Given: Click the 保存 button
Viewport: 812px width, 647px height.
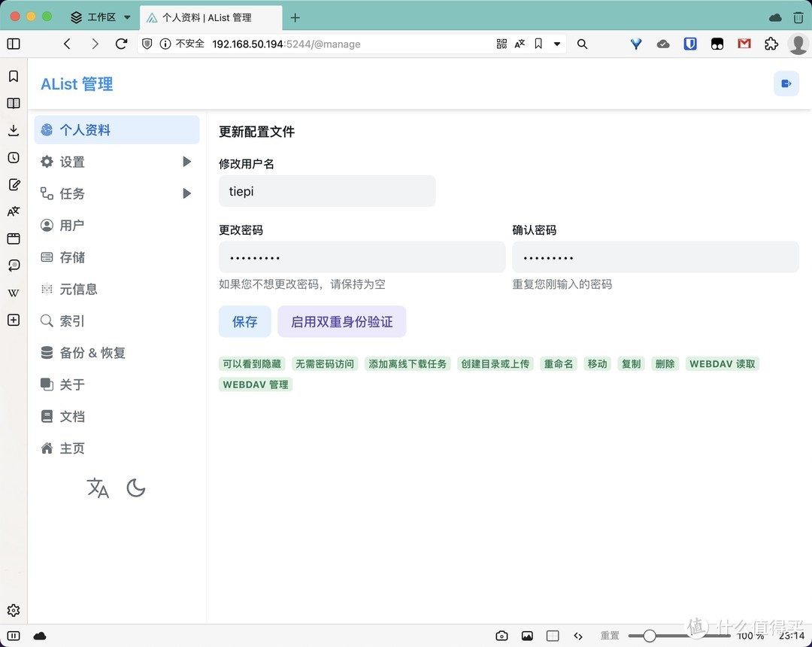Looking at the screenshot, I should [x=244, y=321].
